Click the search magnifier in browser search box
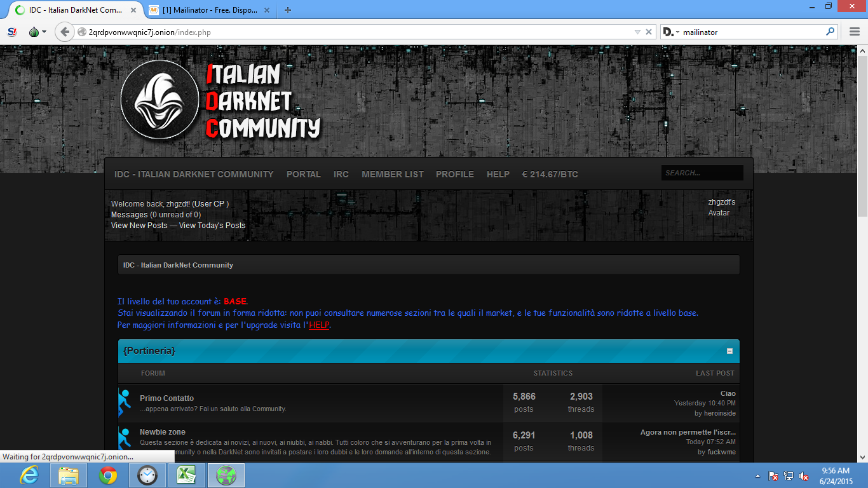 [x=830, y=32]
